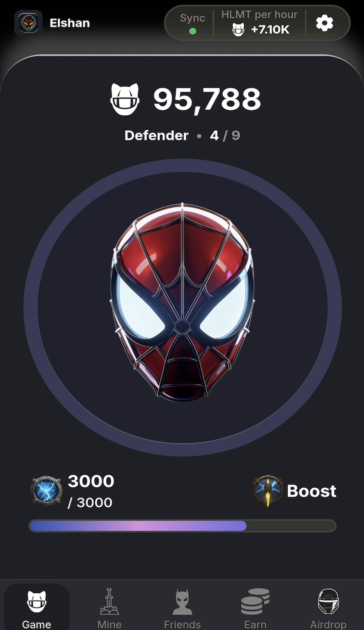Open settings with the gear icon
This screenshot has height=630, width=364.
point(324,23)
